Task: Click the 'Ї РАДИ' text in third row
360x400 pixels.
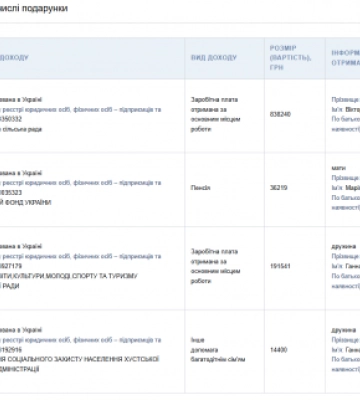Action: tap(9, 286)
